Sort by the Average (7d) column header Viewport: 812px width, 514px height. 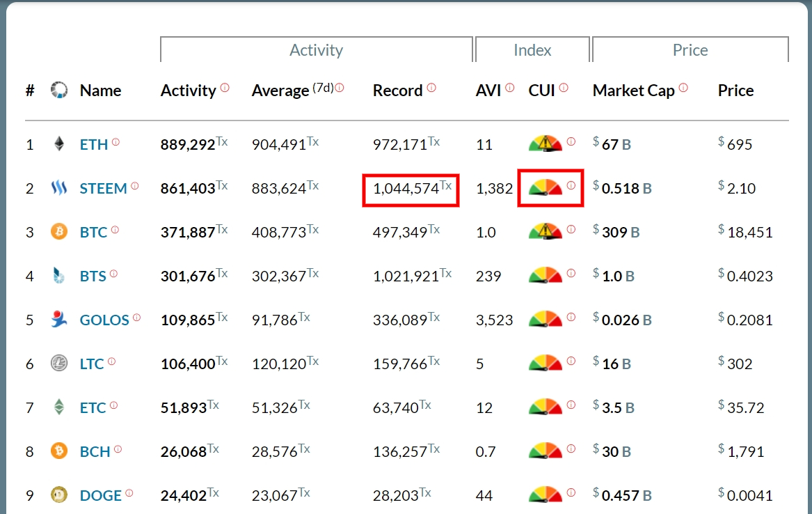pyautogui.click(x=293, y=91)
